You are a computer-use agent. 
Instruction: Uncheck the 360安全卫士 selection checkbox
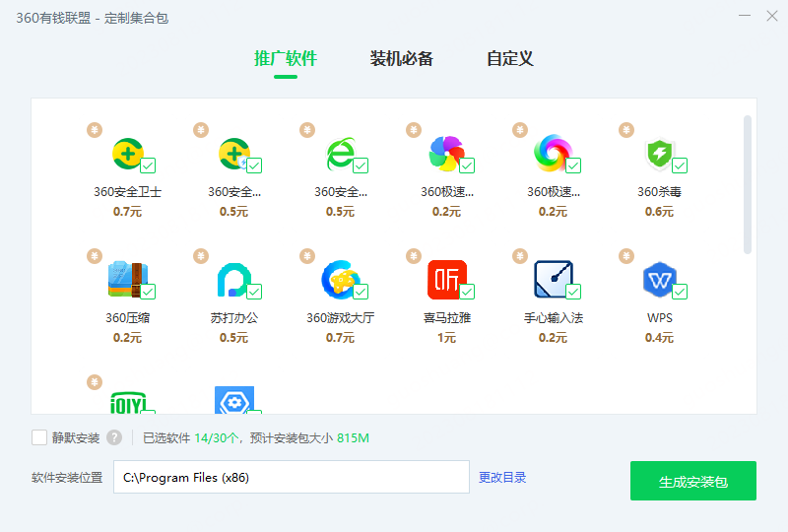click(x=148, y=166)
